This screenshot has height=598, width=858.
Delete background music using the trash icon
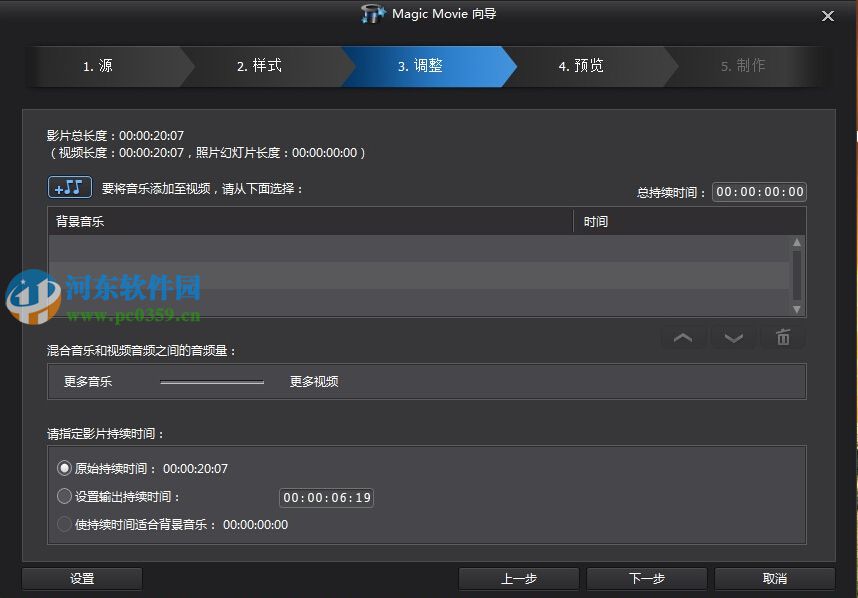pyautogui.click(x=783, y=338)
